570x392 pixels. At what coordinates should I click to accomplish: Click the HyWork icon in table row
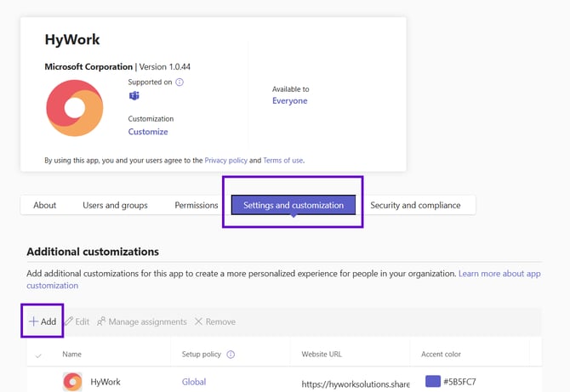[72, 382]
